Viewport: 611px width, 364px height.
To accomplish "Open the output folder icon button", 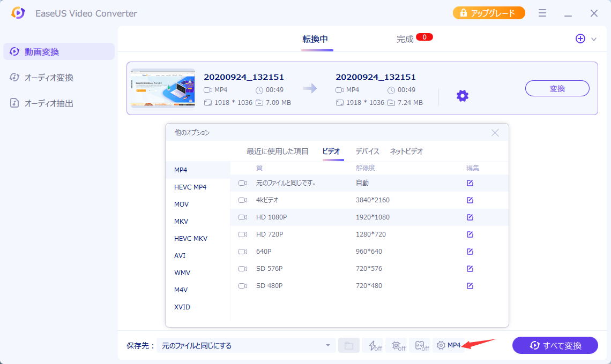I will pyautogui.click(x=349, y=345).
